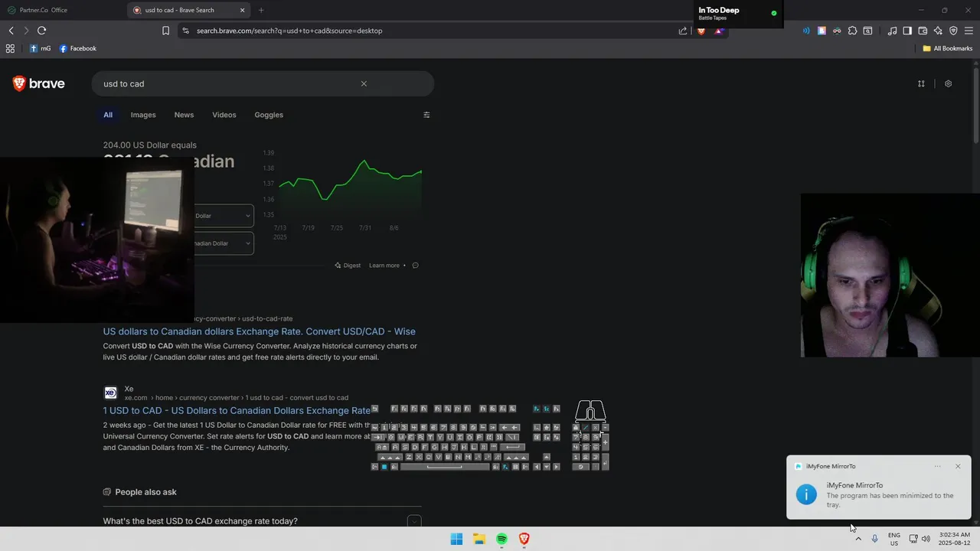This screenshot has width=980, height=551.
Task: Open the volume speaker tray icon
Action: point(926,539)
